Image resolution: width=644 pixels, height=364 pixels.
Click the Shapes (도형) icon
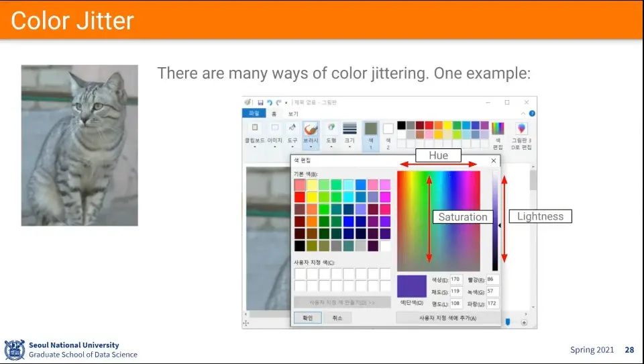[331, 128]
